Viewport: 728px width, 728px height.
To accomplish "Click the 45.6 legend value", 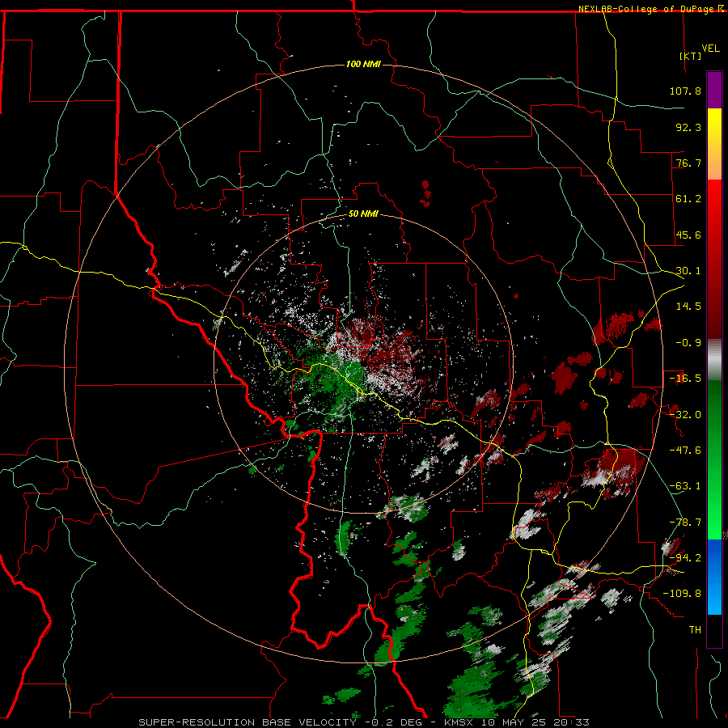I will pos(688,235).
